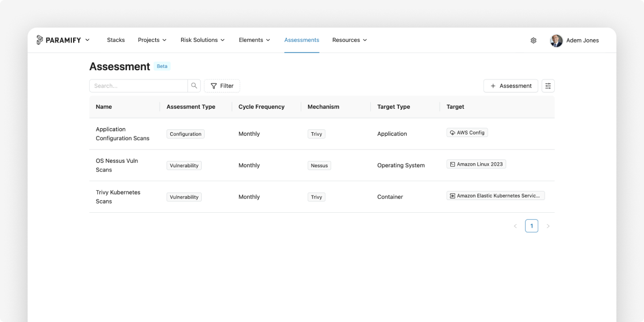Click Container target type cell
This screenshot has height=322, width=644.
coord(390,197)
